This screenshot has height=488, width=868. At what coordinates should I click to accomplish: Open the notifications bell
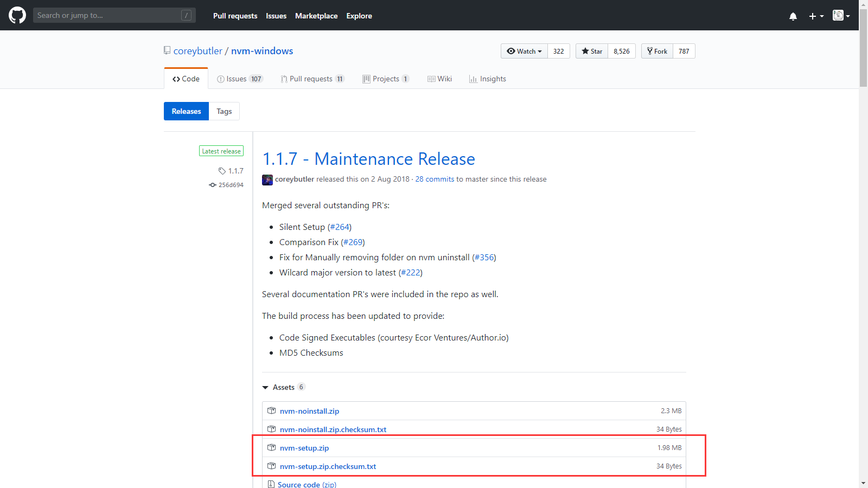point(793,16)
